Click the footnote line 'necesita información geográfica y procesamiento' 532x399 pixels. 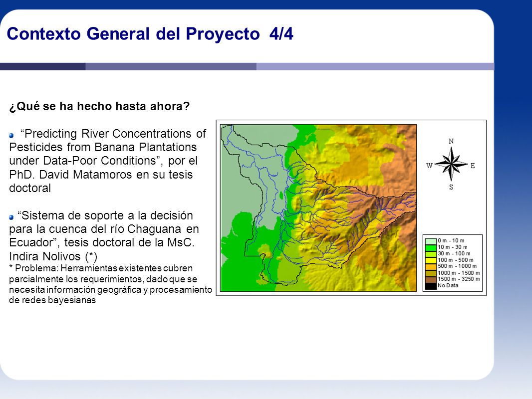(x=111, y=290)
